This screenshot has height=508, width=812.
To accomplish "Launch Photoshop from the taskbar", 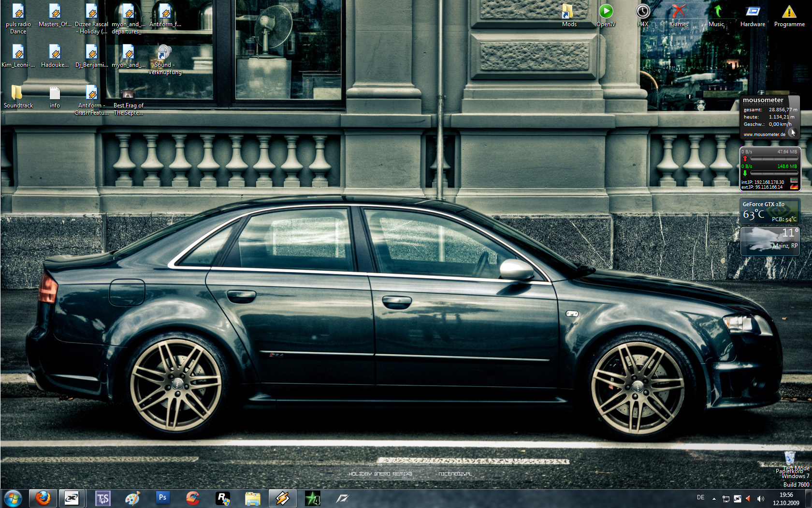I will 162,498.
